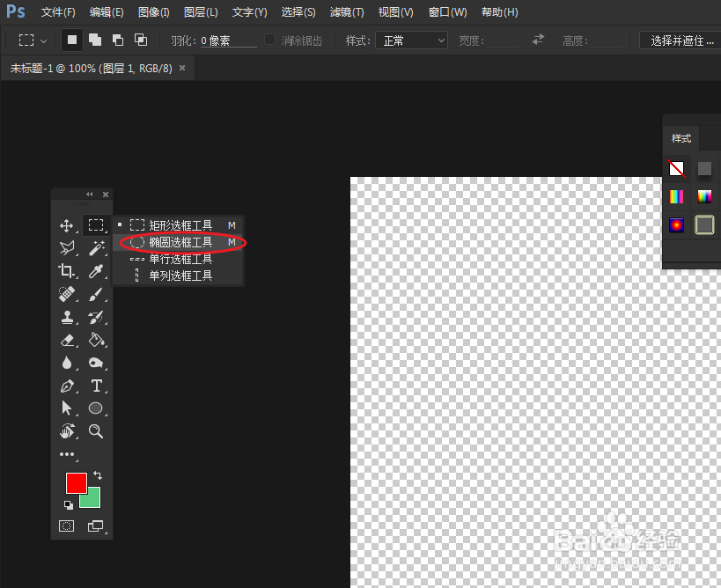The height and width of the screenshot is (588, 721).
Task: Close the 未标题-1 document tab
Action: point(182,68)
